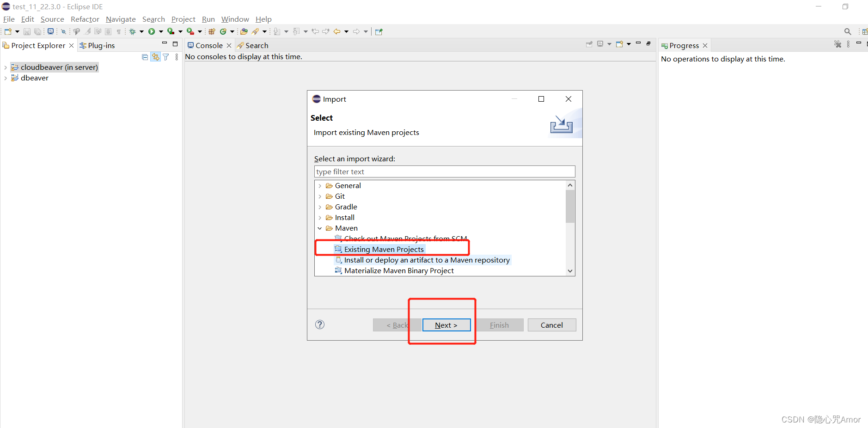Viewport: 868px width, 428px height.
Task: Click the Cancel button in Import dialog
Action: (552, 325)
